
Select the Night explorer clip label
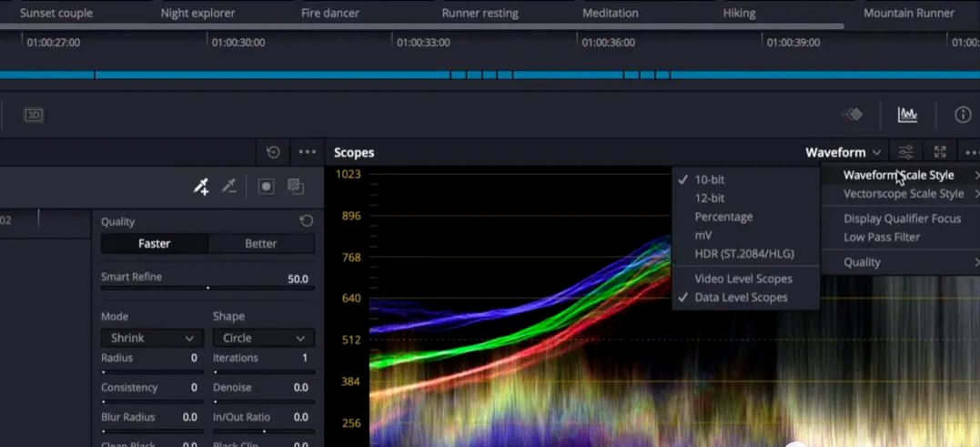pyautogui.click(x=198, y=13)
